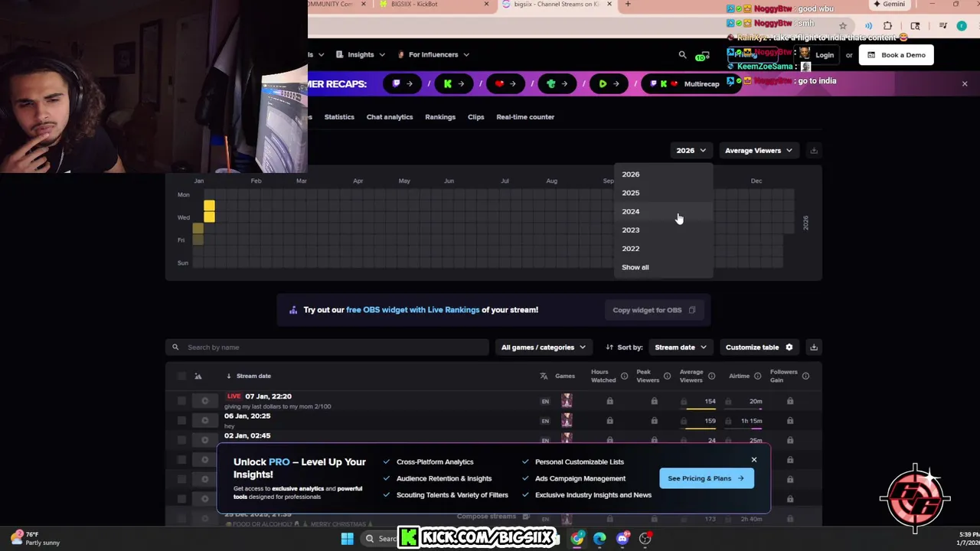Open the 2026 year dropdown
Screen dimensions: 980x551
point(691,151)
